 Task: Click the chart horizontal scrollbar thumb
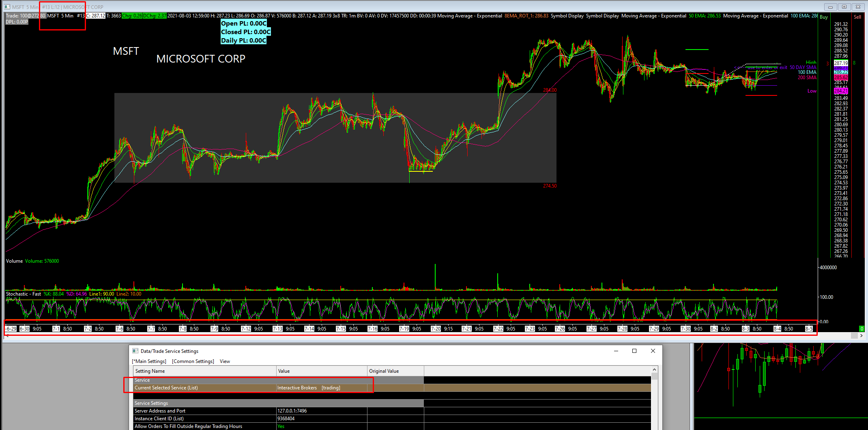click(x=854, y=336)
